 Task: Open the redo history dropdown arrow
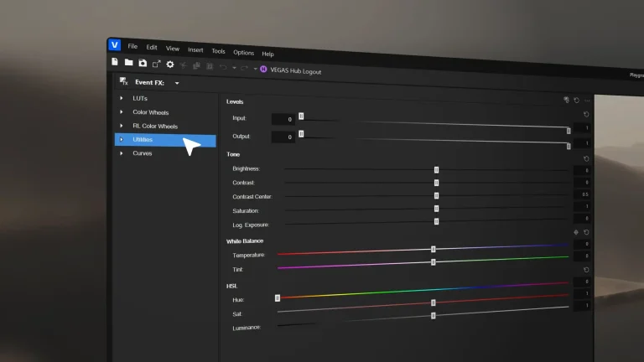[255, 69]
